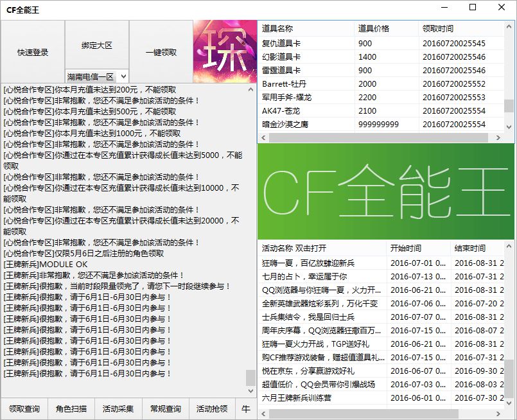This screenshot has height=420, width=517.
Task: Select the 士兵集结令，我是回归士兵 activity
Action: (381, 317)
